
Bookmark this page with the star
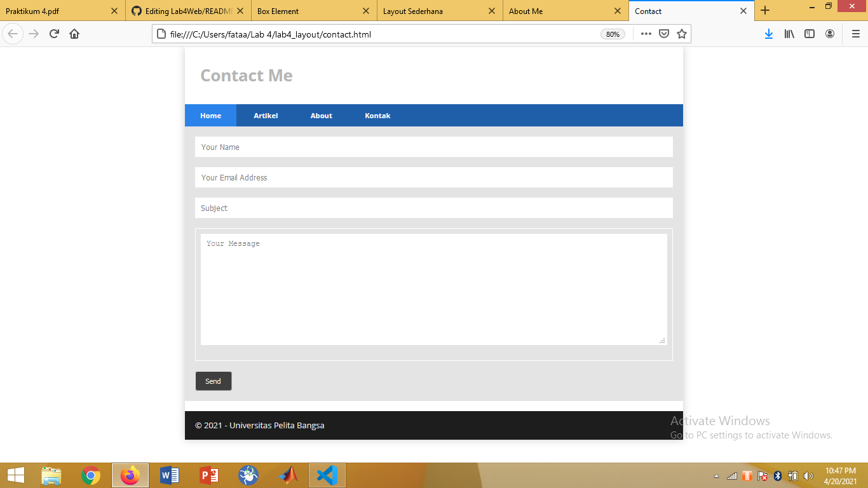(x=681, y=34)
